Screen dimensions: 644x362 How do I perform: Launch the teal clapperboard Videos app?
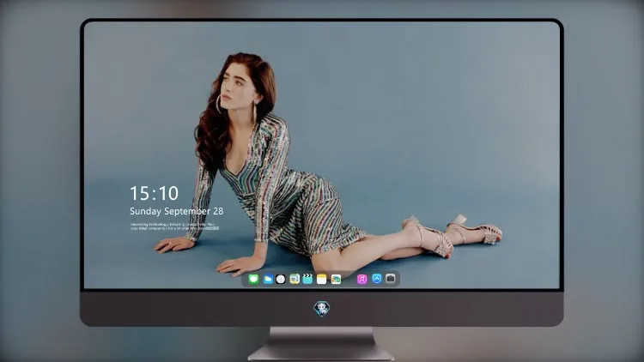pyautogui.click(x=307, y=279)
